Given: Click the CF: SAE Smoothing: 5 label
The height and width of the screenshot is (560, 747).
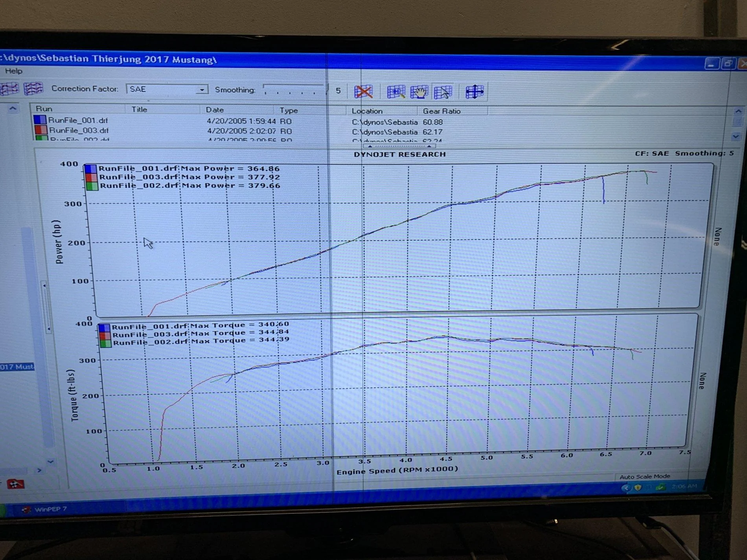Looking at the screenshot, I should pyautogui.click(x=684, y=153).
